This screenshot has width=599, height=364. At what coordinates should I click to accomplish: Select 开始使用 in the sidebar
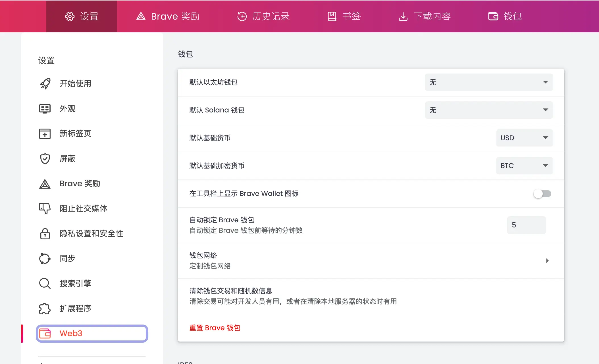click(92, 83)
